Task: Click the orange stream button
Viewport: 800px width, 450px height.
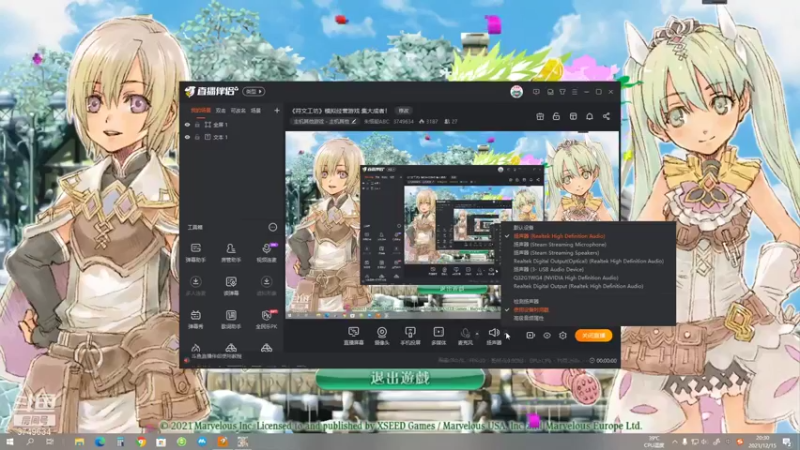Action: [593, 335]
